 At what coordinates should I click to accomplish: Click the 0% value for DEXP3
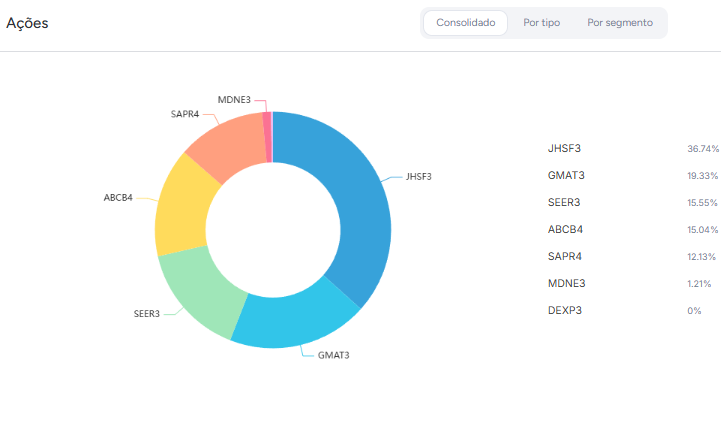[694, 311]
